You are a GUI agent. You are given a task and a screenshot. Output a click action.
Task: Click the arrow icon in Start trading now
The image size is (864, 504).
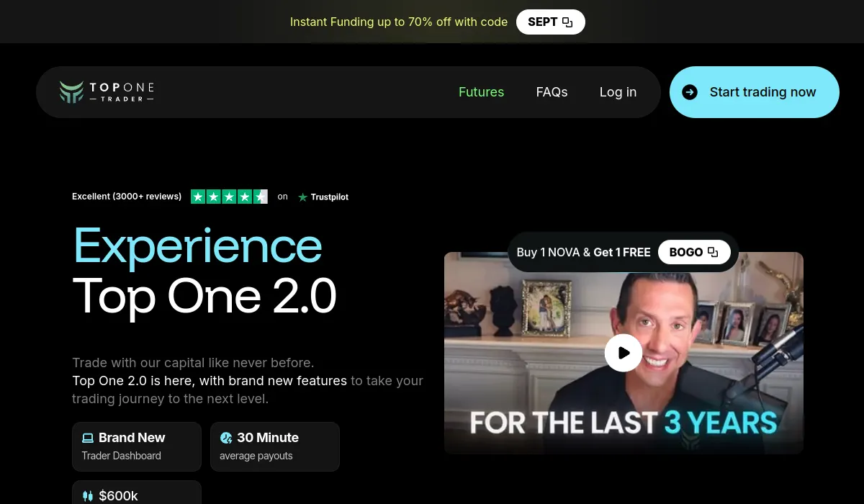point(690,92)
